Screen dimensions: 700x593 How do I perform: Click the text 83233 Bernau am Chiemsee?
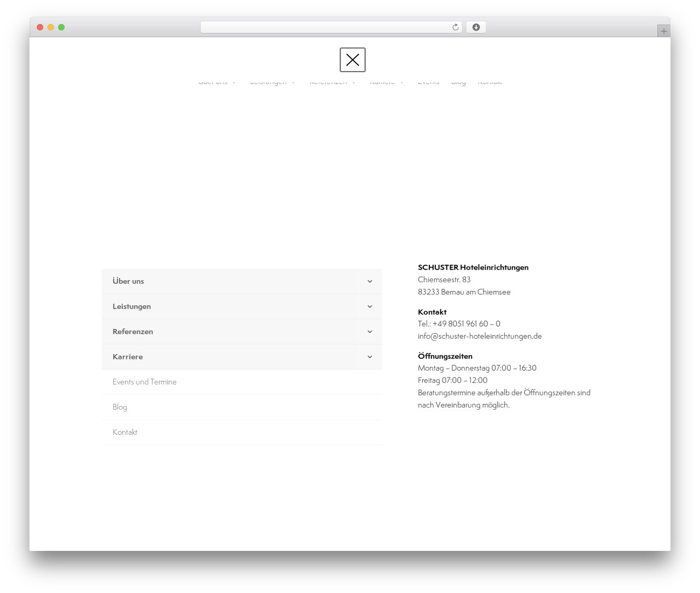click(464, 292)
